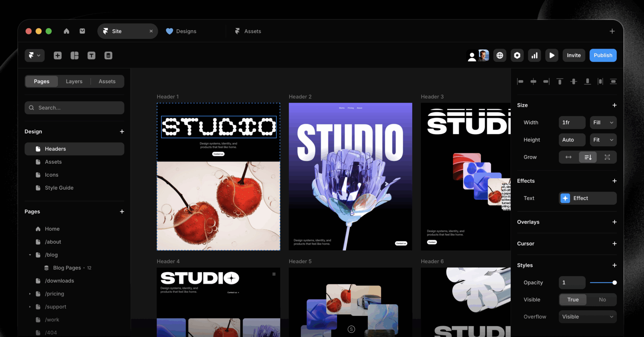Select the Text tool
644x337 pixels.
coord(92,55)
